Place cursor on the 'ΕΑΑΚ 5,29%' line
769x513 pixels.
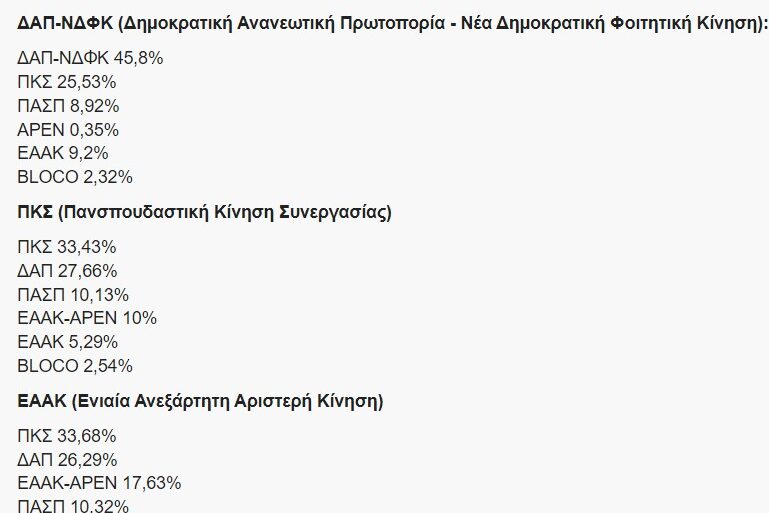click(x=68, y=342)
